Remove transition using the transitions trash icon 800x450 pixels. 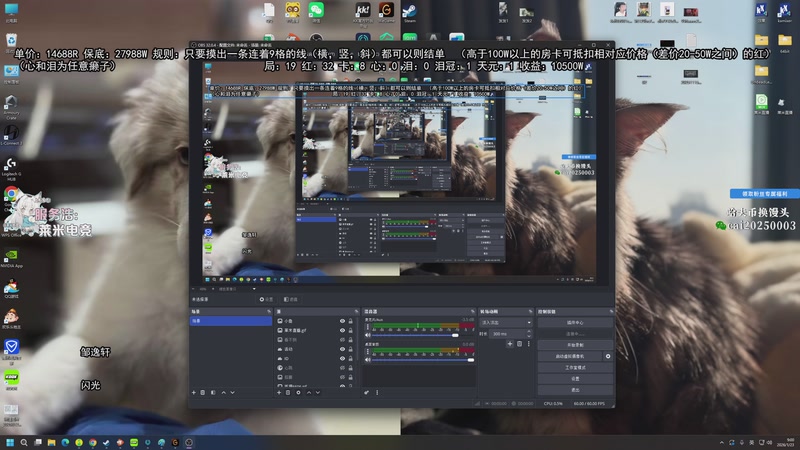coord(519,344)
